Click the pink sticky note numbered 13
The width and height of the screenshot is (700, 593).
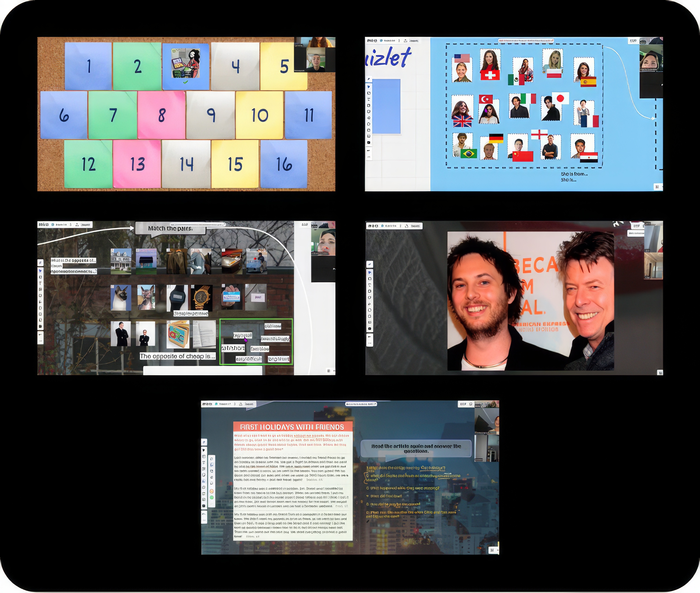(x=137, y=164)
